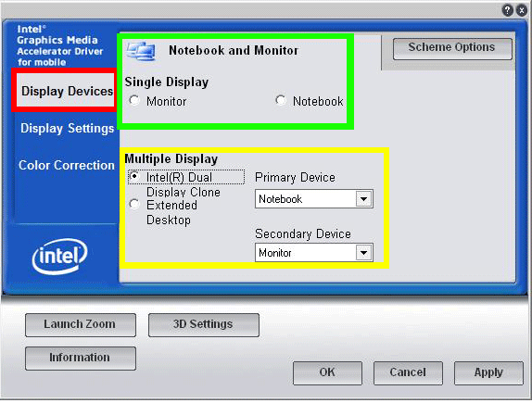The image size is (532, 403).
Task: Click the close X icon at top right
Action: point(522,10)
